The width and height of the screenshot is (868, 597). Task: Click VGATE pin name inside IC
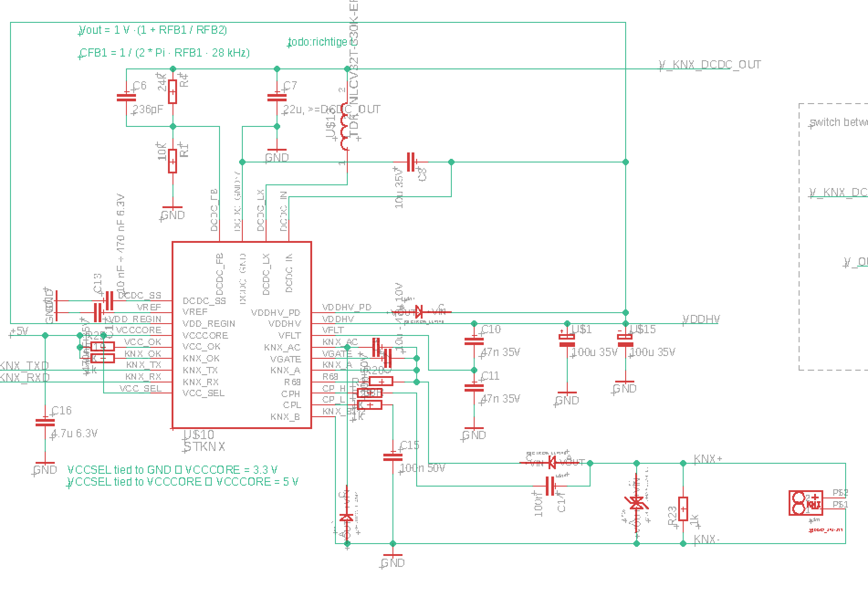point(285,359)
